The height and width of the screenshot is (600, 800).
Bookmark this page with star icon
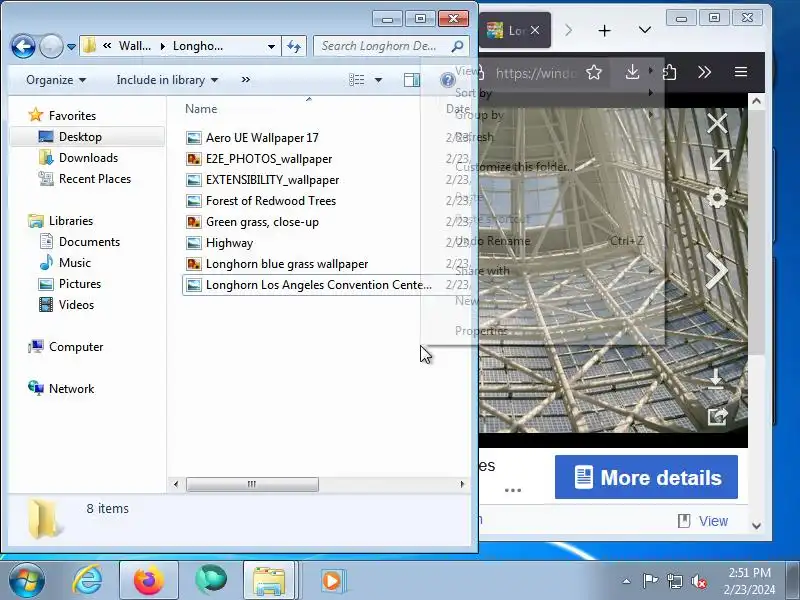pos(594,72)
